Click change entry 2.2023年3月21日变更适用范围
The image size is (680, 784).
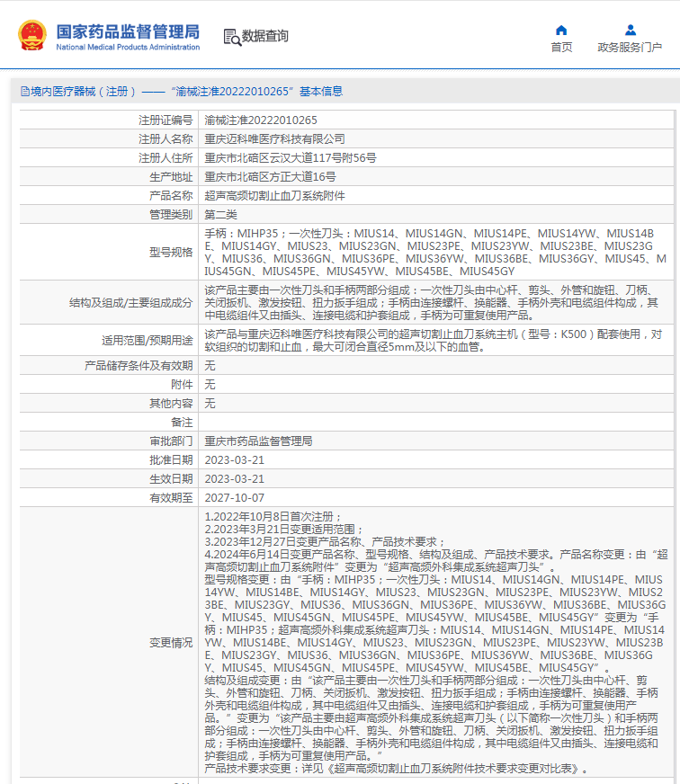[x=284, y=530]
